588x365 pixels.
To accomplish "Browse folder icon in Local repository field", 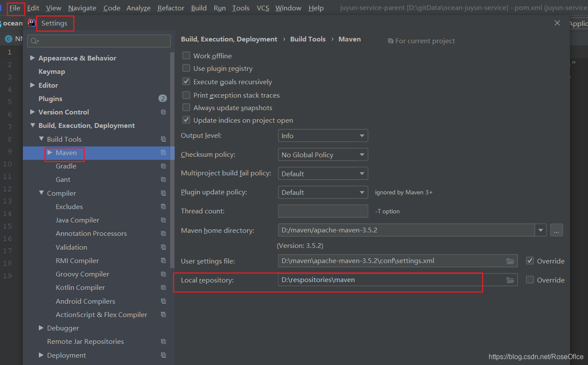I will click(510, 280).
